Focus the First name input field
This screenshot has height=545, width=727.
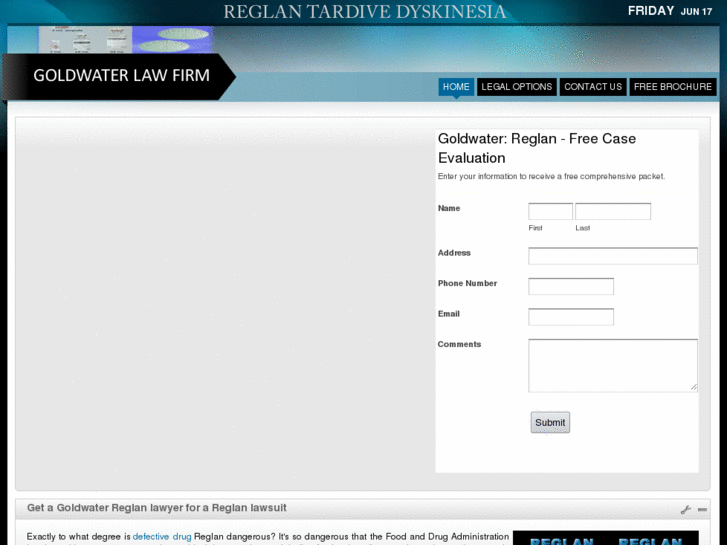(550, 212)
